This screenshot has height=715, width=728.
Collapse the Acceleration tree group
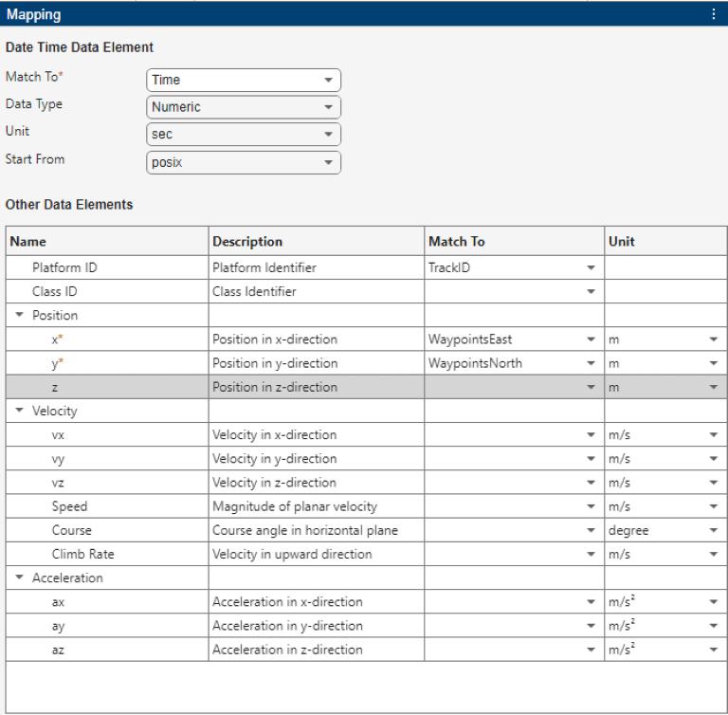19,577
